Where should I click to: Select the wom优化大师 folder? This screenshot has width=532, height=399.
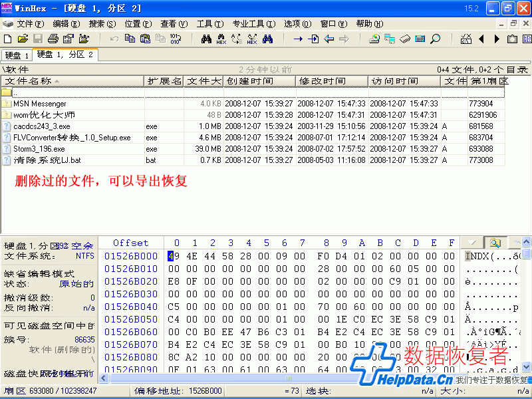(253, 114)
